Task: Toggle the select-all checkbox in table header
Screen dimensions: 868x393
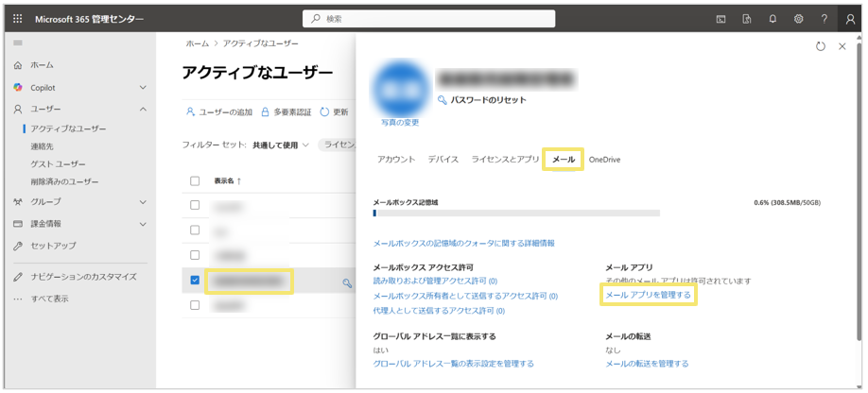Action: [195, 180]
